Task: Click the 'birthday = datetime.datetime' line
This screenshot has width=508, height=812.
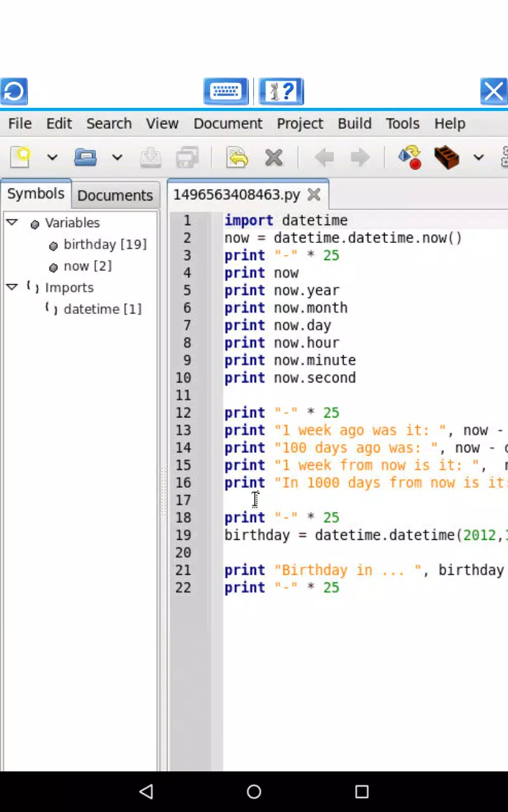Action: click(366, 535)
